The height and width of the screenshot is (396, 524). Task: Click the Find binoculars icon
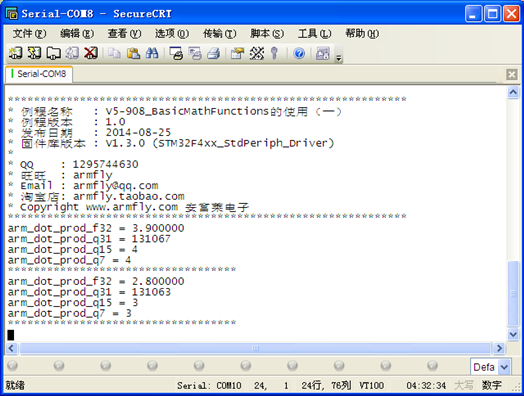[x=152, y=53]
